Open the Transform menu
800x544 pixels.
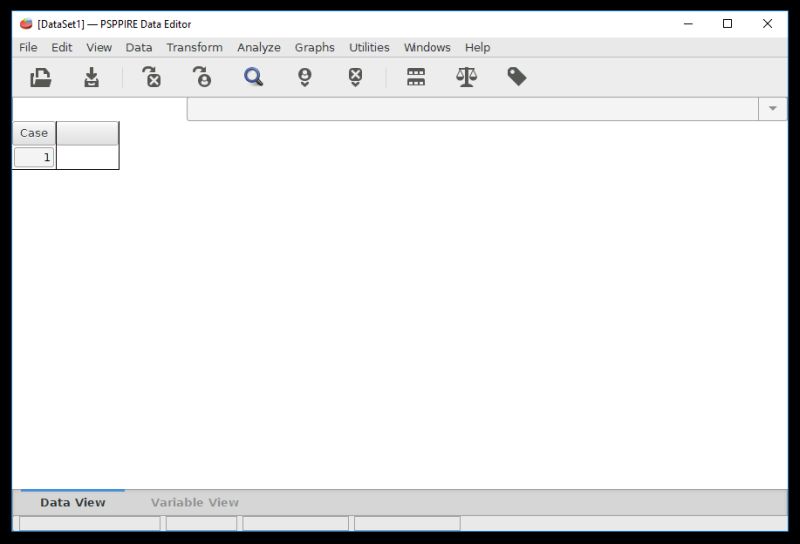point(194,47)
